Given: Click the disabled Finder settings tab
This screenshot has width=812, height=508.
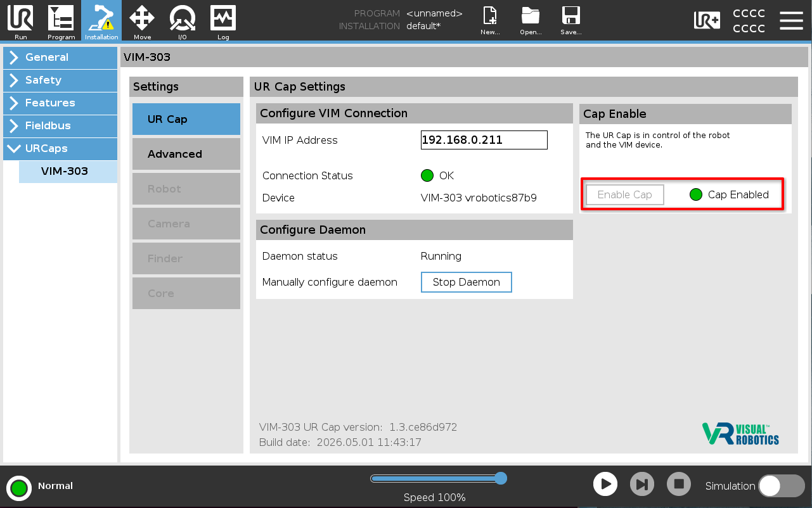Looking at the screenshot, I should pyautogui.click(x=186, y=258).
